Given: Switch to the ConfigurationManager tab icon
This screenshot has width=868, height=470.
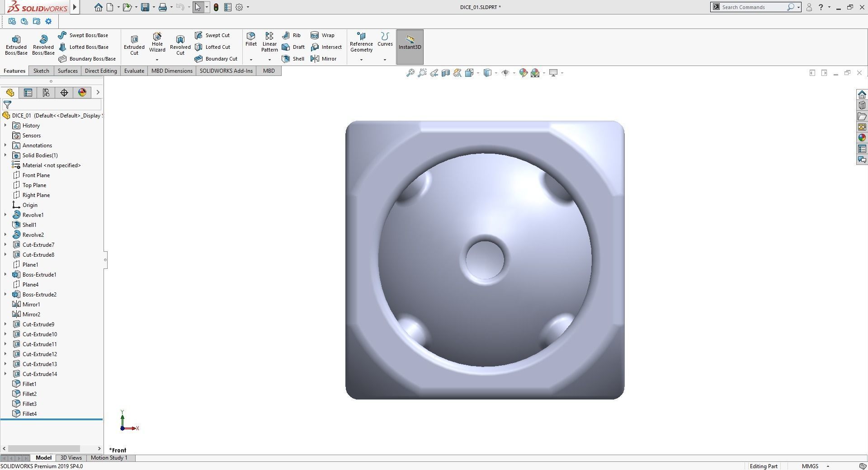Looking at the screenshot, I should 46,93.
